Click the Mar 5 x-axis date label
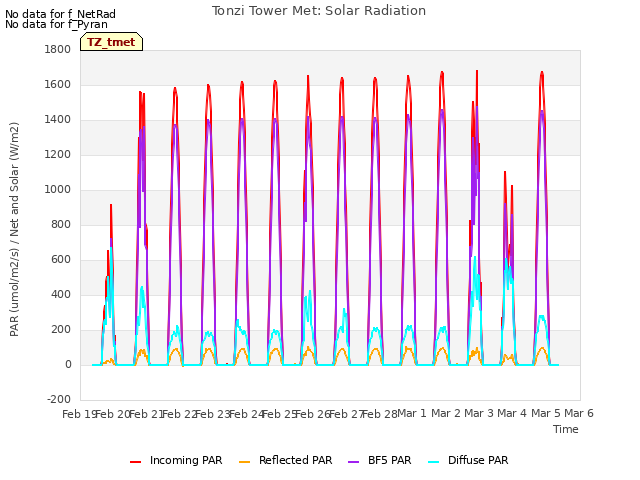Screen dimensions: 640x480 (x=546, y=413)
